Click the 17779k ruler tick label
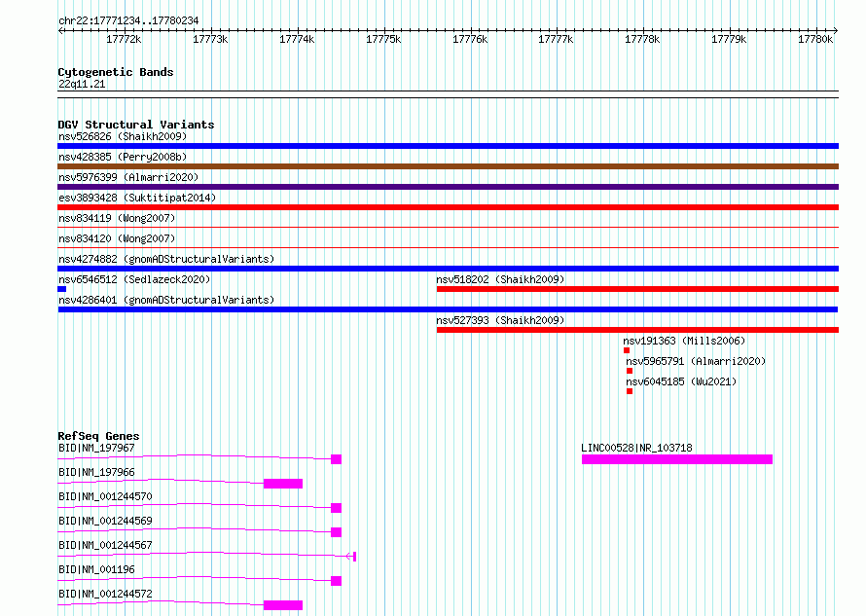Screen dimensions: 866x616 pos(729,39)
